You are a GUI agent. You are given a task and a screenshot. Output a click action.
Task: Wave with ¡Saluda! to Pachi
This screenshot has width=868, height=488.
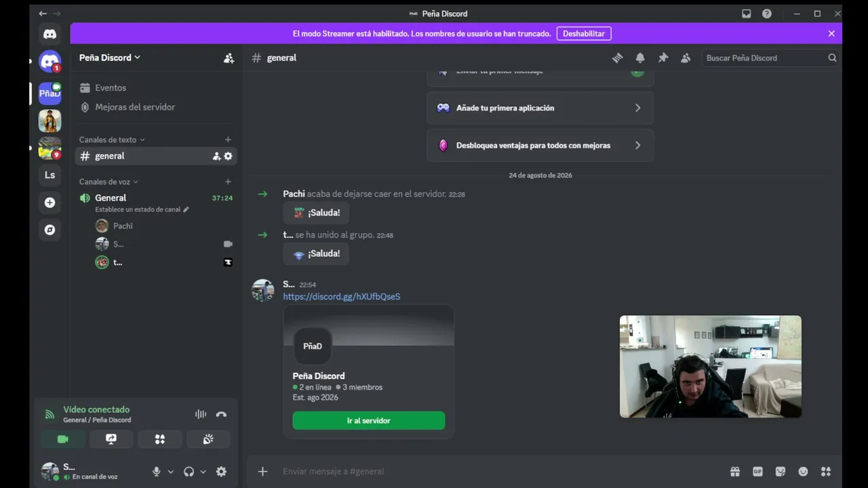click(x=316, y=213)
